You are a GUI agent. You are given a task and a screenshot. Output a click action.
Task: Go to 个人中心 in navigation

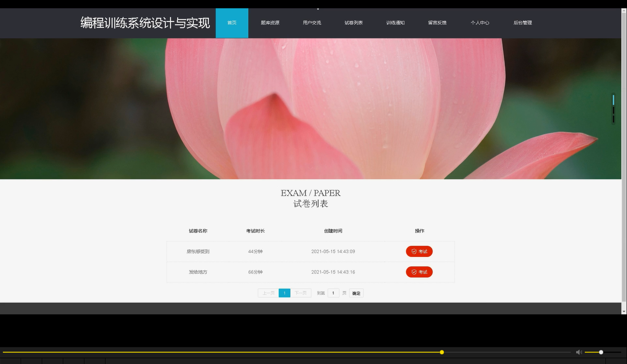480,23
